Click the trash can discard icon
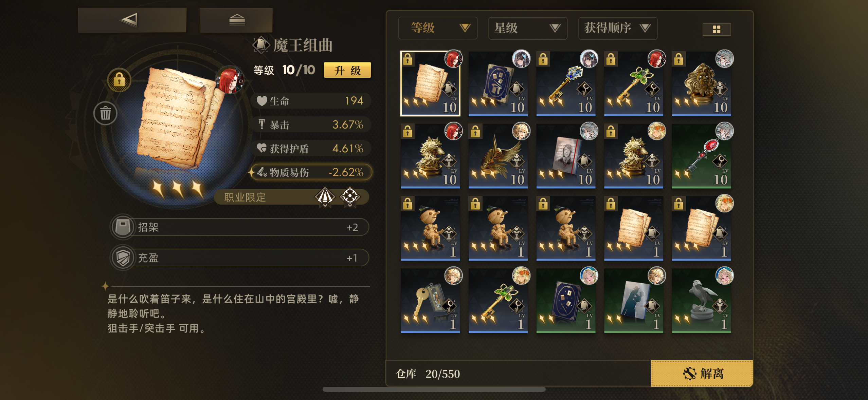 pyautogui.click(x=105, y=113)
